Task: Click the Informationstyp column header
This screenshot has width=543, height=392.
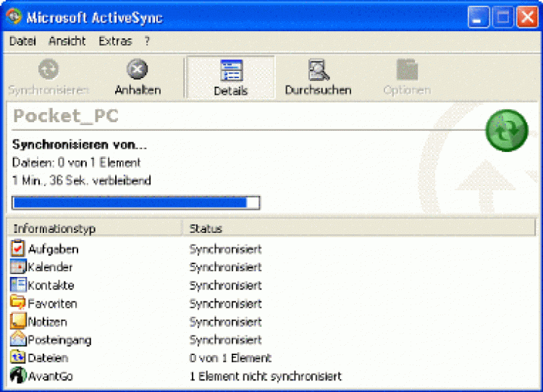Action: (x=94, y=229)
